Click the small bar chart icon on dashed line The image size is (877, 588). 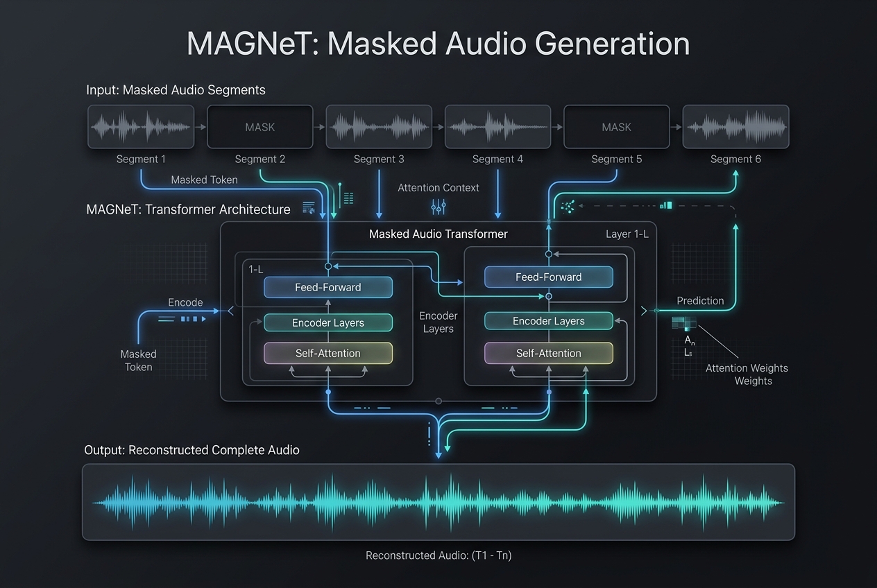tap(667, 205)
